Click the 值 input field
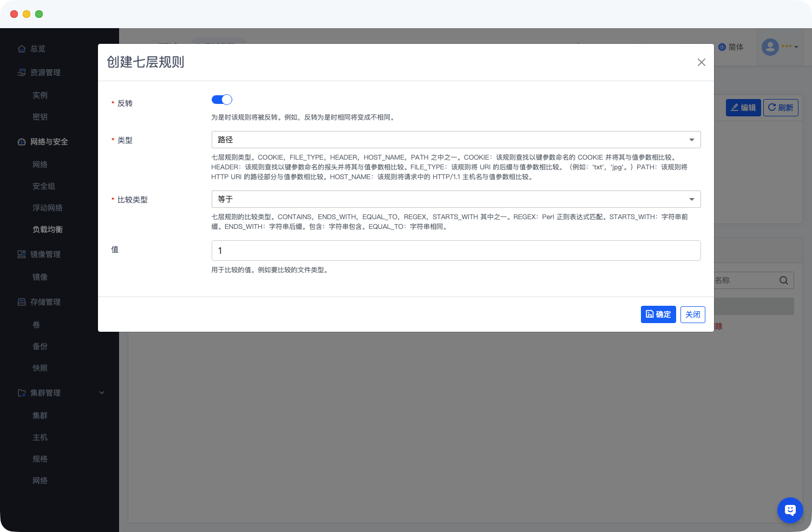The image size is (812, 532). point(455,251)
